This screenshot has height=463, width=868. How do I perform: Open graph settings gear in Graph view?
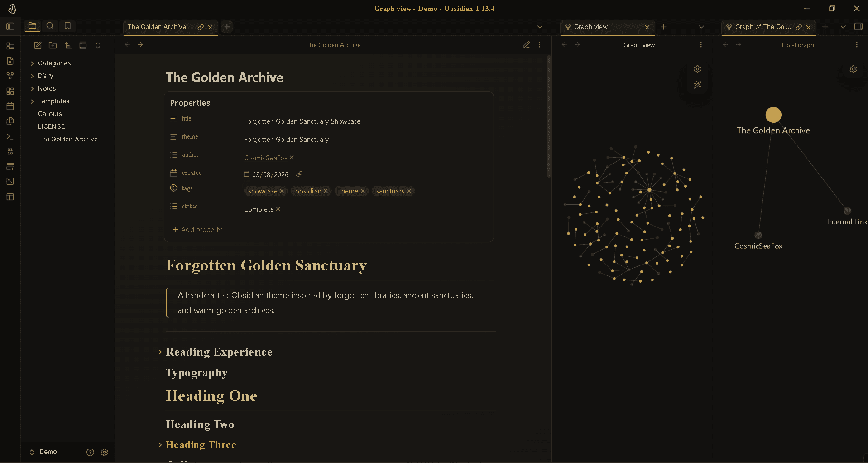coord(697,69)
